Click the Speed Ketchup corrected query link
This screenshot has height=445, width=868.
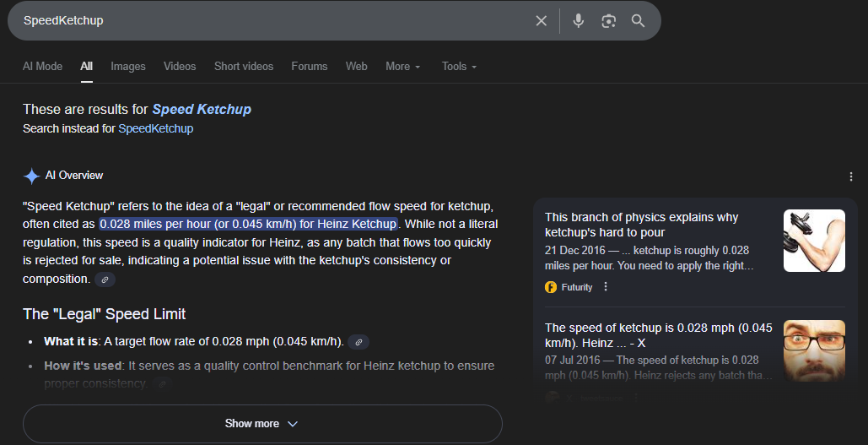click(202, 109)
